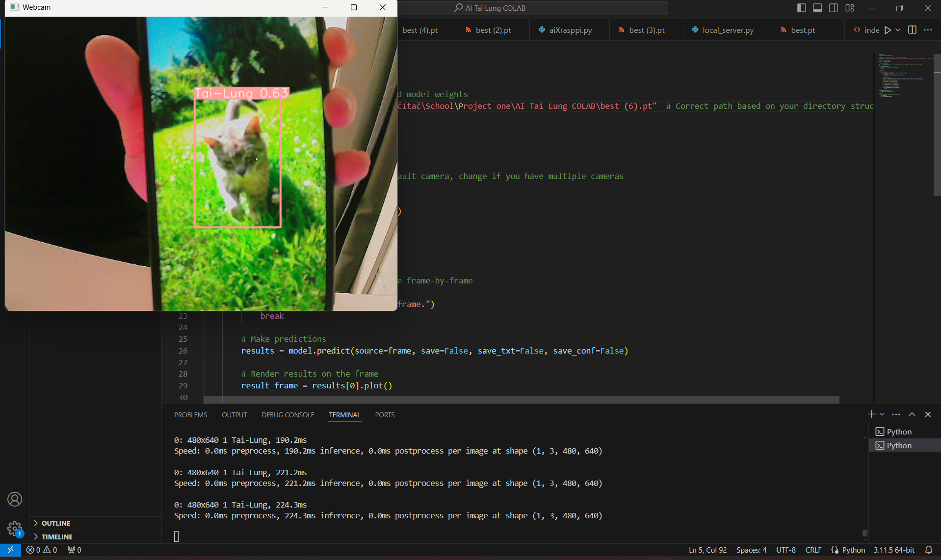Click the terminal input cursor line
Screen dimensions: 941x560
click(x=177, y=536)
